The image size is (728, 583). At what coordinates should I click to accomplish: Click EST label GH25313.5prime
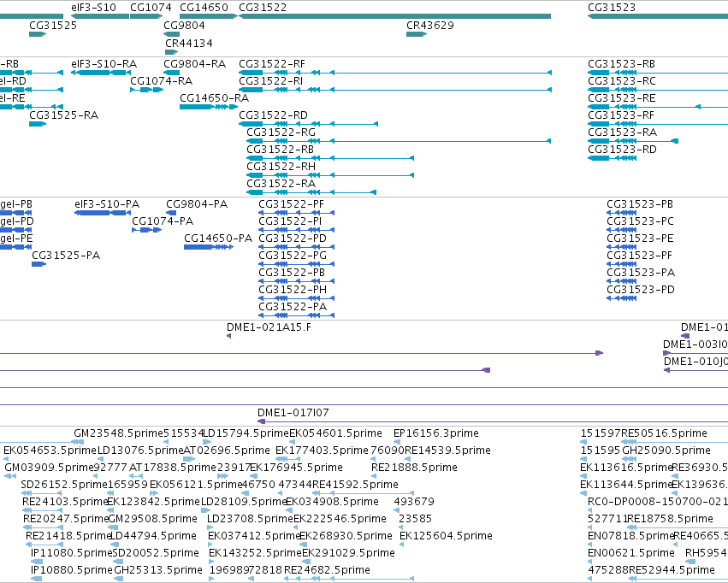[x=158, y=570]
